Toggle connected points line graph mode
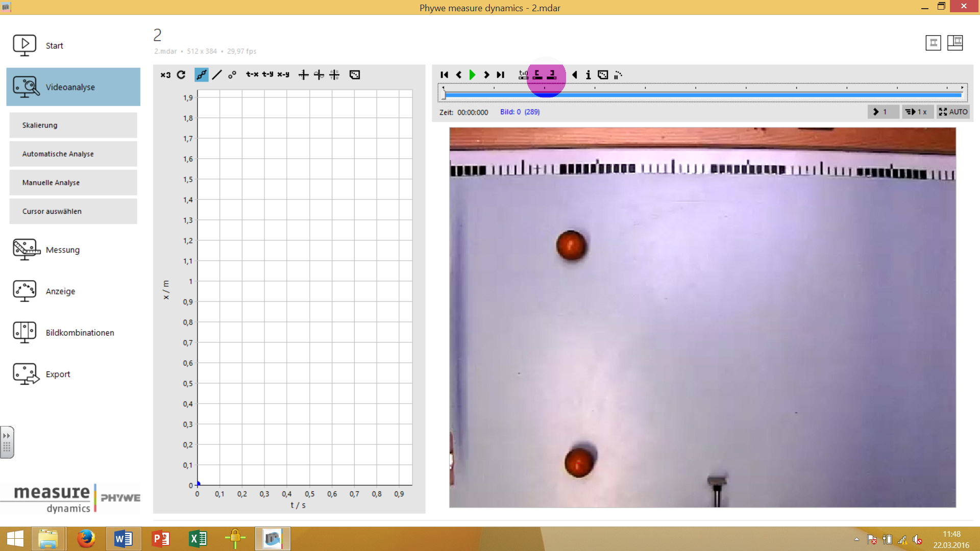980x551 pixels. click(202, 75)
